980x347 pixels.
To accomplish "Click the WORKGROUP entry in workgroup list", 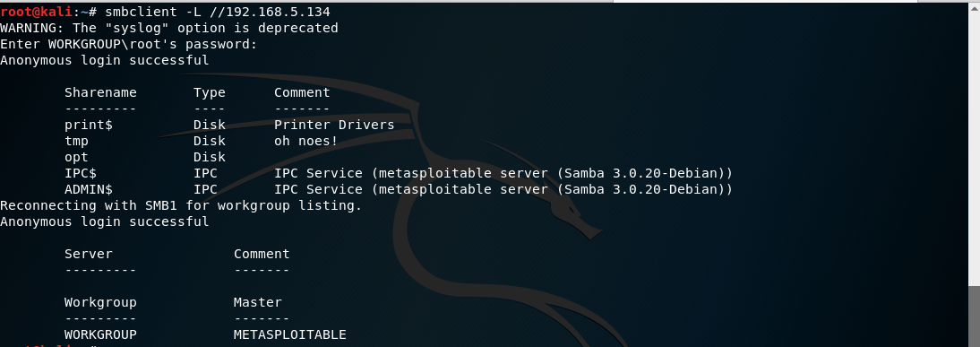I will [100, 335].
